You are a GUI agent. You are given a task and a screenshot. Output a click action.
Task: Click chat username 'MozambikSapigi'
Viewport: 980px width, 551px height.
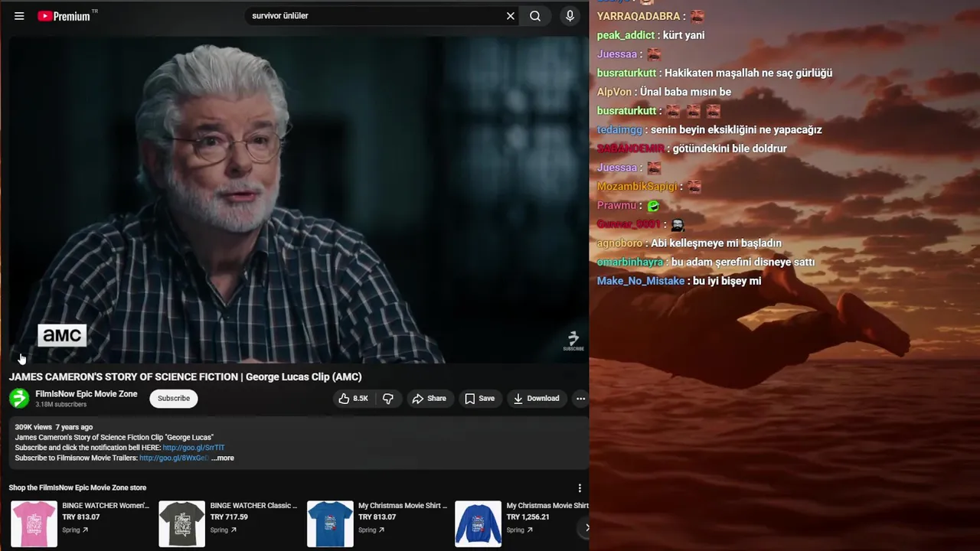click(637, 187)
